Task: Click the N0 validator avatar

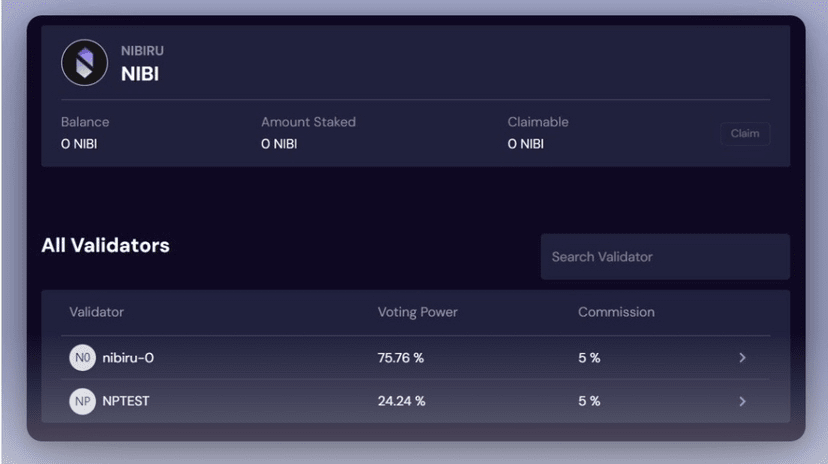Action: pyautogui.click(x=82, y=358)
